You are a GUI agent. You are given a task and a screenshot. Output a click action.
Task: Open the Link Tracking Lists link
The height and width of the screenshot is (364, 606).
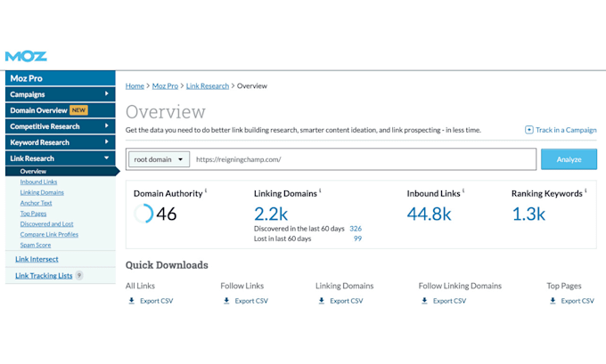tap(44, 276)
